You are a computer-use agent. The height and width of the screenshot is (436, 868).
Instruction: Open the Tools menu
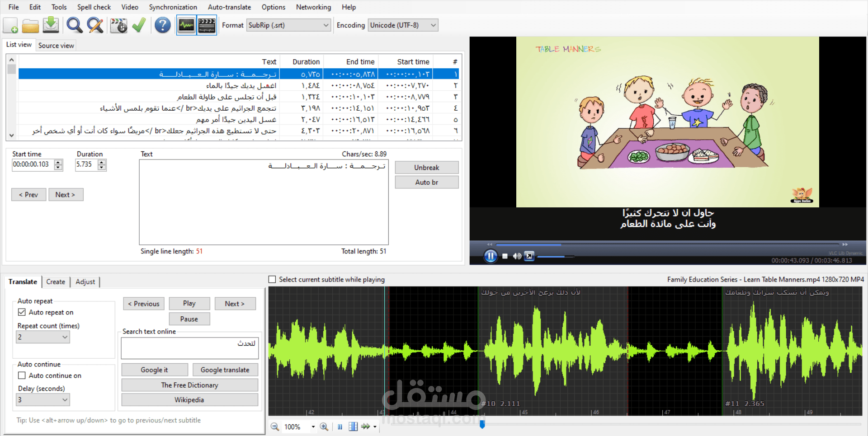[x=59, y=7]
